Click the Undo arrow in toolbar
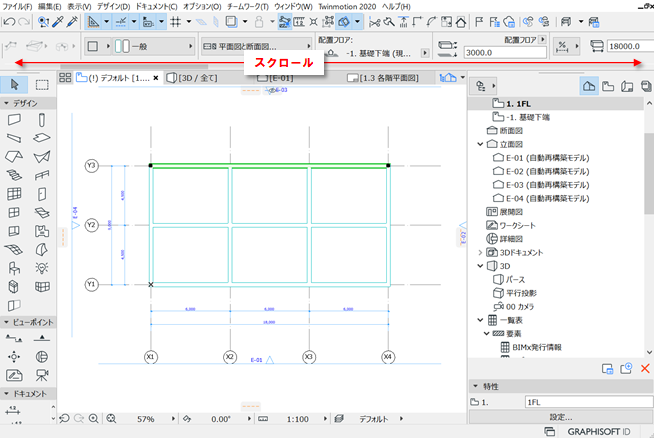 (x=9, y=22)
